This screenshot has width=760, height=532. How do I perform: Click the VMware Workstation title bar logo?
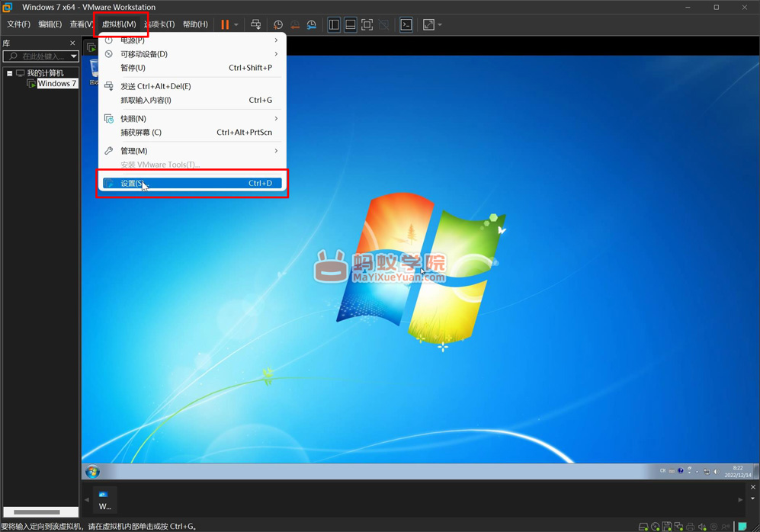8,8
